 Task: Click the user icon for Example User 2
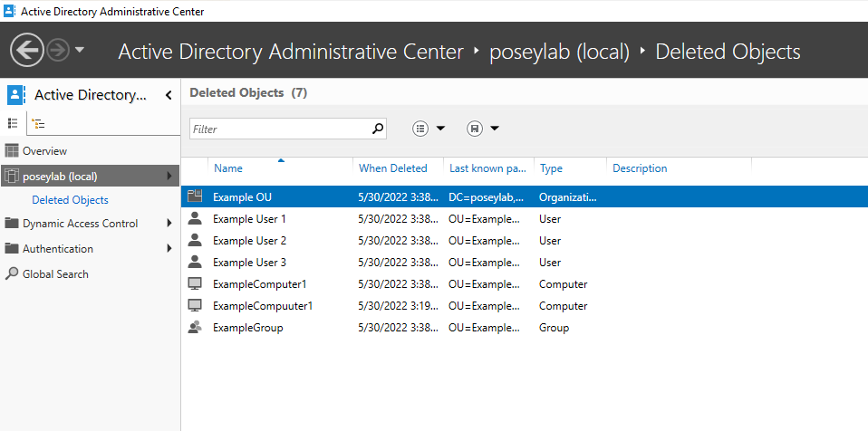(195, 240)
